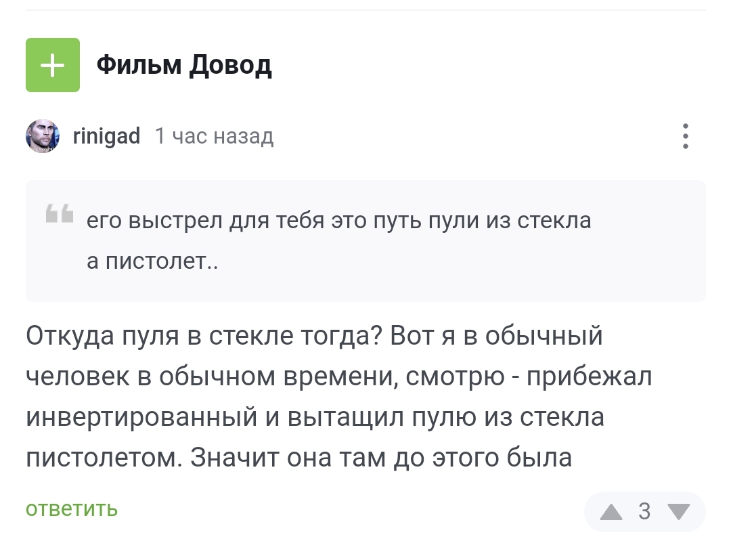Click quoted line "его выстрел для тебя"

338,221
